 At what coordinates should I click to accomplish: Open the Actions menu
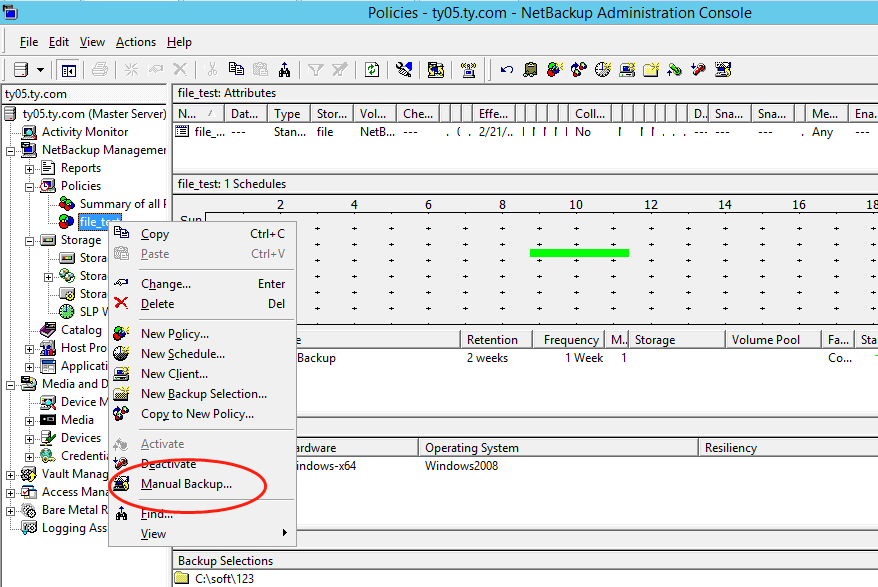click(136, 42)
